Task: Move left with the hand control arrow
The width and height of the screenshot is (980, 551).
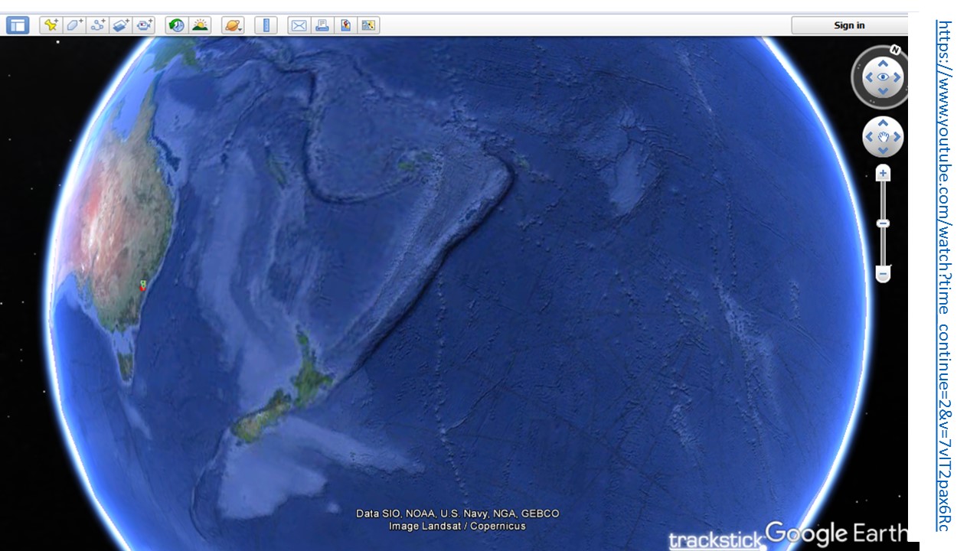Action: (x=869, y=137)
